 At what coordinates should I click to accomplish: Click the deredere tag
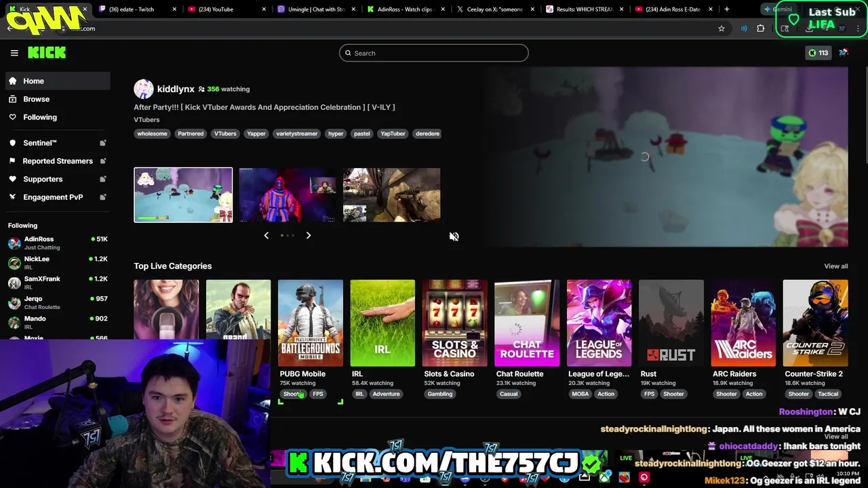coord(427,134)
